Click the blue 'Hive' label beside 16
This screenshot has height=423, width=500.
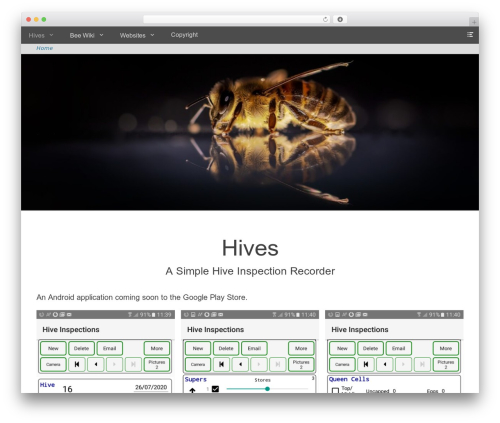(x=47, y=385)
